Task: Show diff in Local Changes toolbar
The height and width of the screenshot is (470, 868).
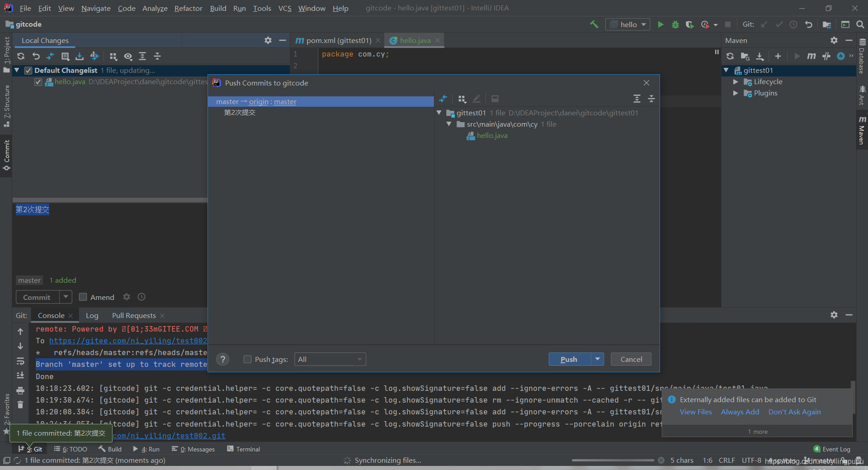Action: tap(50, 56)
